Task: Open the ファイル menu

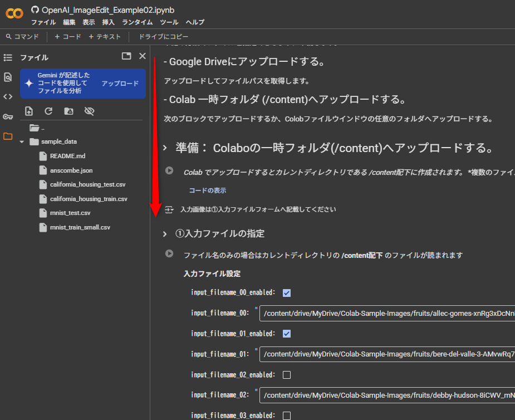Action: 43,22
